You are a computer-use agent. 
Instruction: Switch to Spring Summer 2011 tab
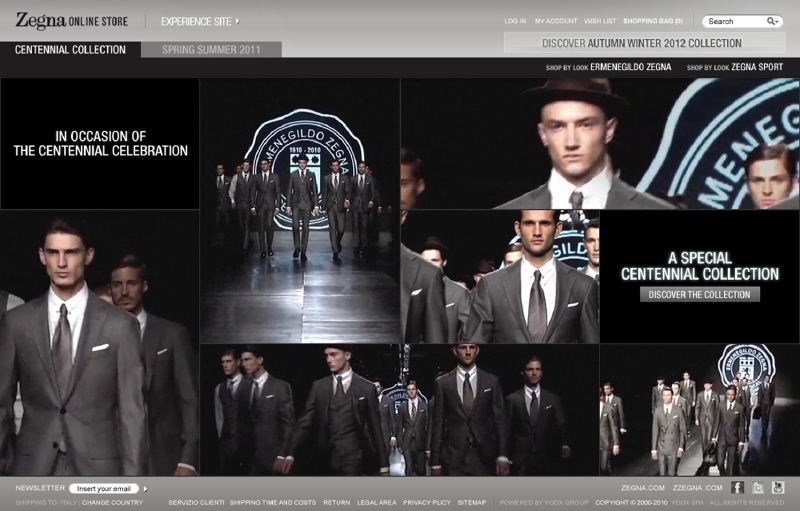211,49
